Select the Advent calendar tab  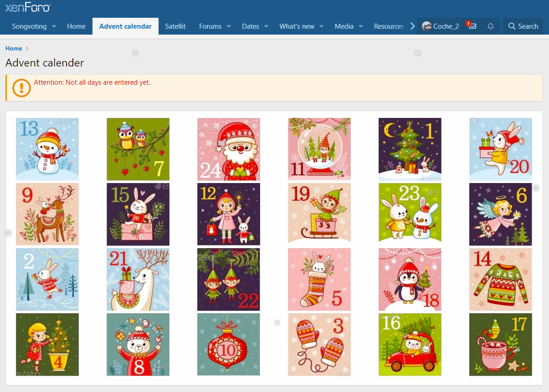[125, 26]
